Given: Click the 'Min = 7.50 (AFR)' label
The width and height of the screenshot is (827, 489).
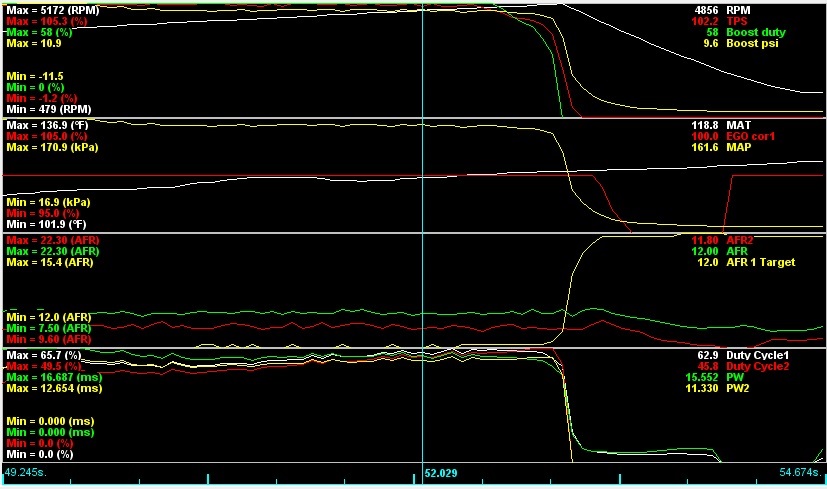Looking at the screenshot, I should (49, 328).
